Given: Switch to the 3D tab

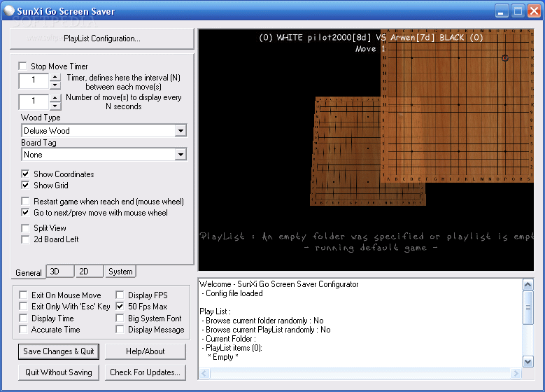Looking at the screenshot, I should (60, 272).
